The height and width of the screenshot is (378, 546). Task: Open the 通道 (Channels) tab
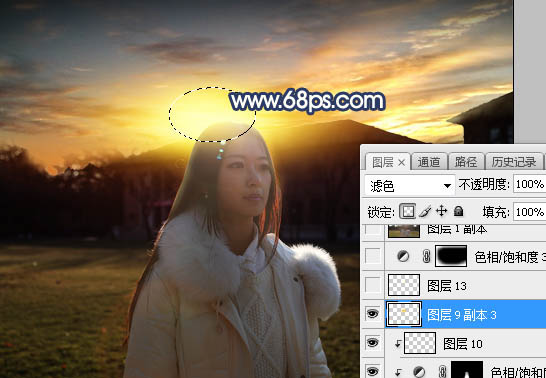click(429, 162)
